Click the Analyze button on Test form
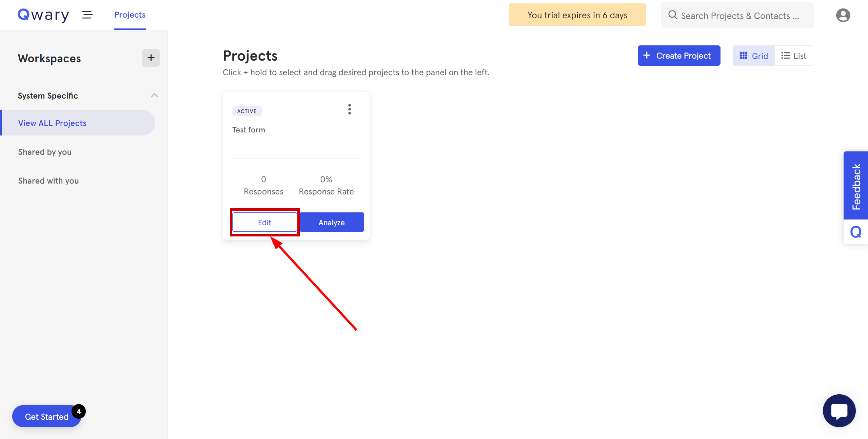The height and width of the screenshot is (439, 868). click(x=331, y=222)
